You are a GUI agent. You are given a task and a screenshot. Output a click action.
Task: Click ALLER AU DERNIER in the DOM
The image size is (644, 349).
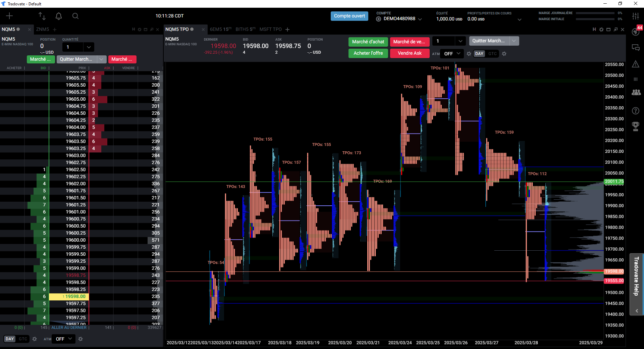[69, 328]
